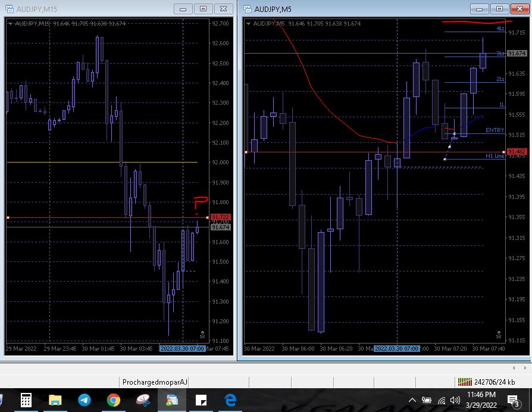Close the AUDJPY,M5 chart window

pos(520,9)
